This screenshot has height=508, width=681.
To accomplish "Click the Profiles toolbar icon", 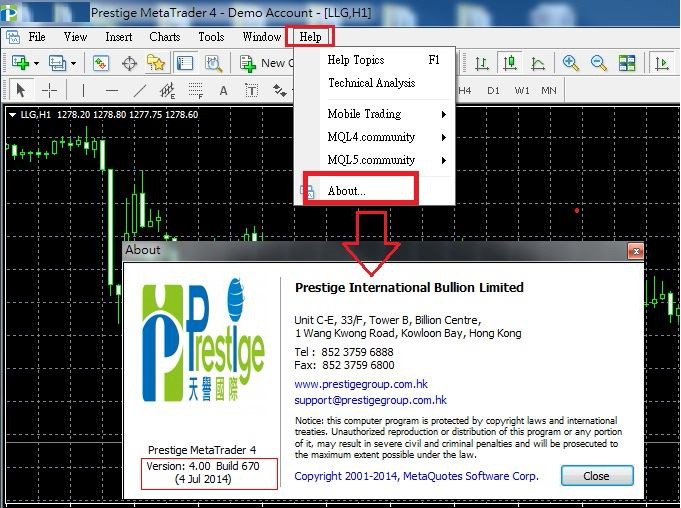I will coord(57,63).
